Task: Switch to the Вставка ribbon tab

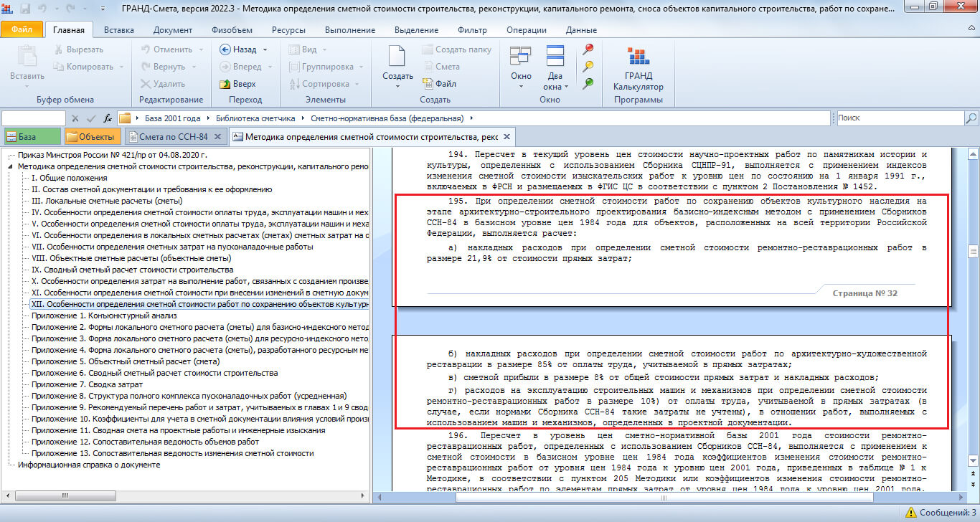Action: 118,30
